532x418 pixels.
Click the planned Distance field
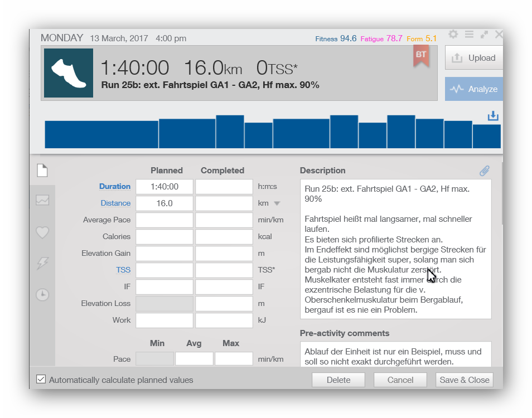click(165, 203)
